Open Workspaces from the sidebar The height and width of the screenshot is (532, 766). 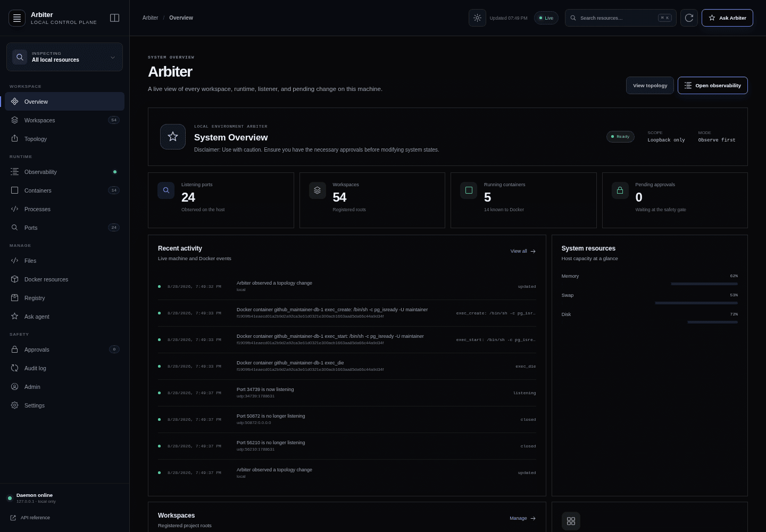[64, 120]
